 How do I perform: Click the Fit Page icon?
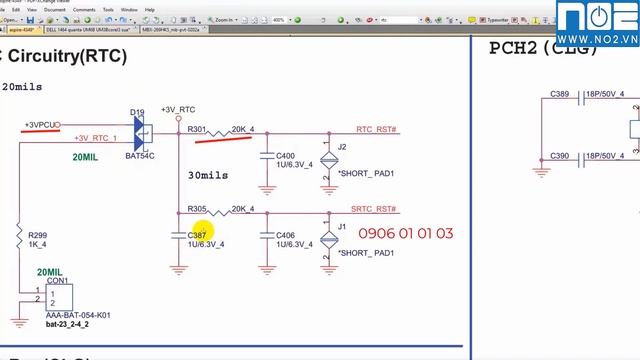(x=254, y=20)
